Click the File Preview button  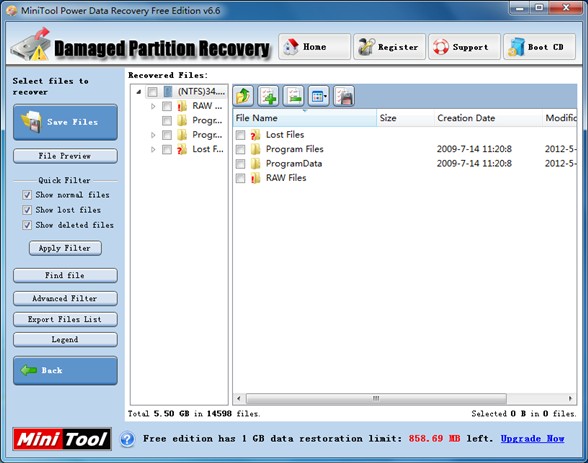(65, 156)
